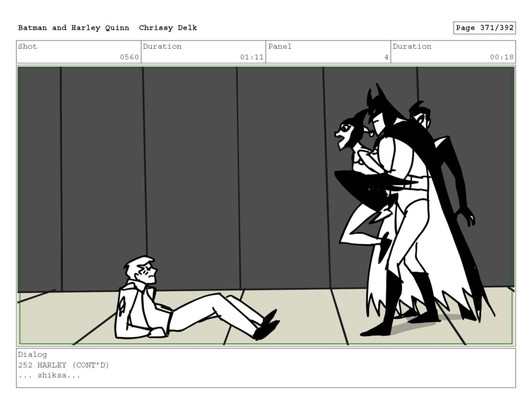Click the dialog line '252 HARLEY (CONT'D)'
532x412 pixels.
(63, 365)
